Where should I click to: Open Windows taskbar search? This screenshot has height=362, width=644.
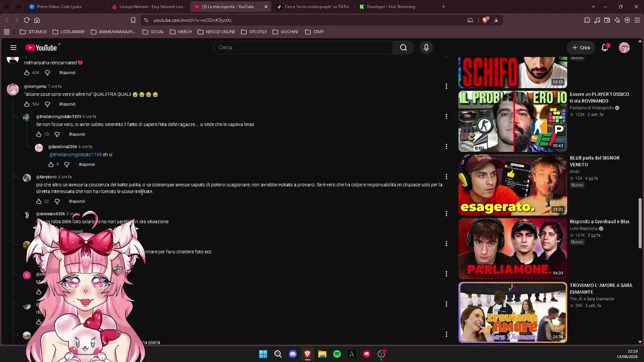point(278,354)
